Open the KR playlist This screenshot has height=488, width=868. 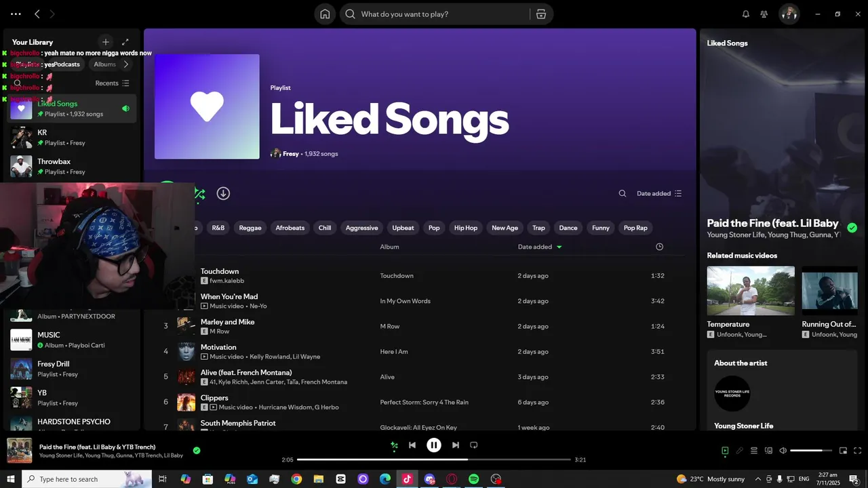pyautogui.click(x=71, y=138)
